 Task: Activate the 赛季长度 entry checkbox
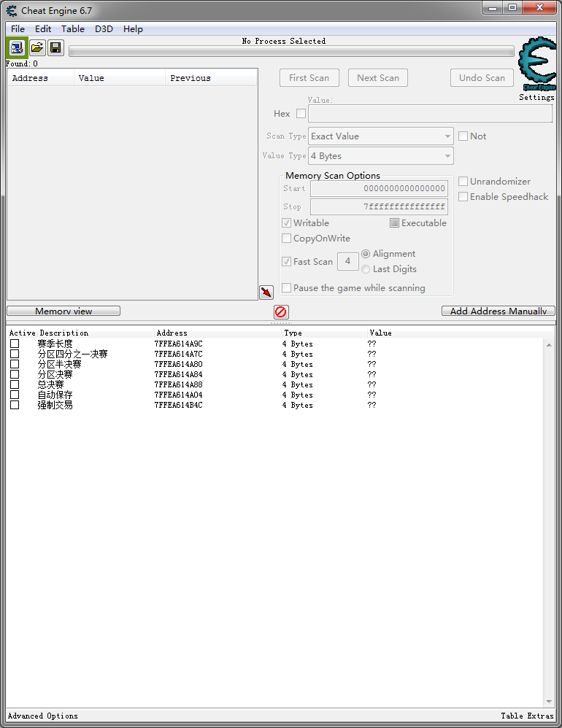tap(15, 344)
